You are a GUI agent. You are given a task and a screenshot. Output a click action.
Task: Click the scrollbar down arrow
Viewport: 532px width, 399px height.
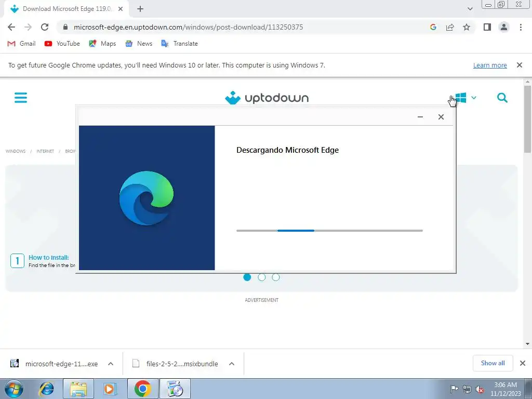[x=528, y=344]
